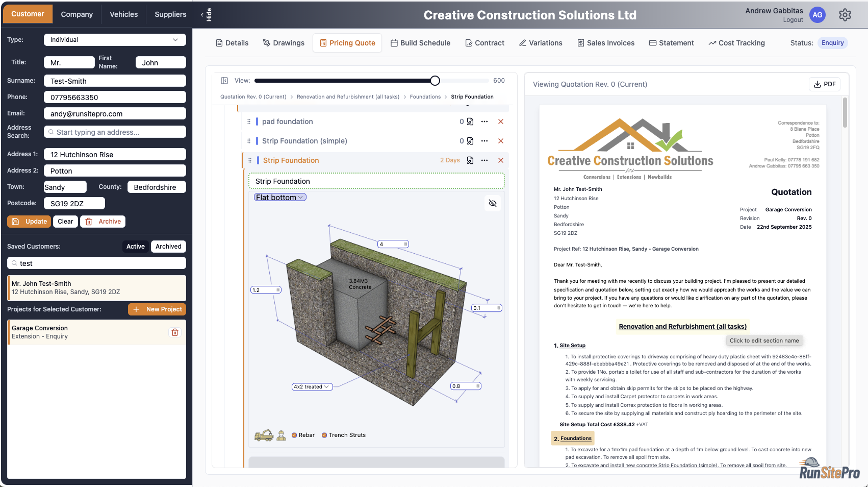This screenshot has width=868, height=487.
Task: Click drag handle of Strip Foundation (simple)
Action: tap(249, 141)
